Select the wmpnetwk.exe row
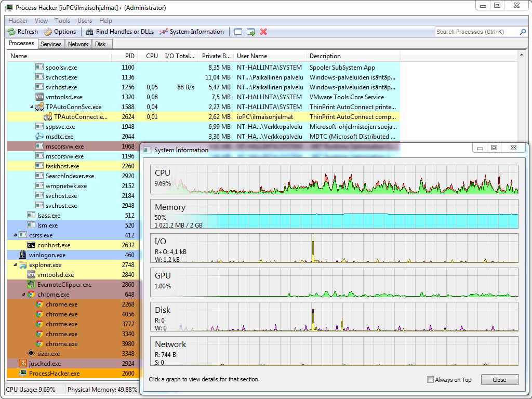The width and height of the screenshot is (532, 399). 73,185
